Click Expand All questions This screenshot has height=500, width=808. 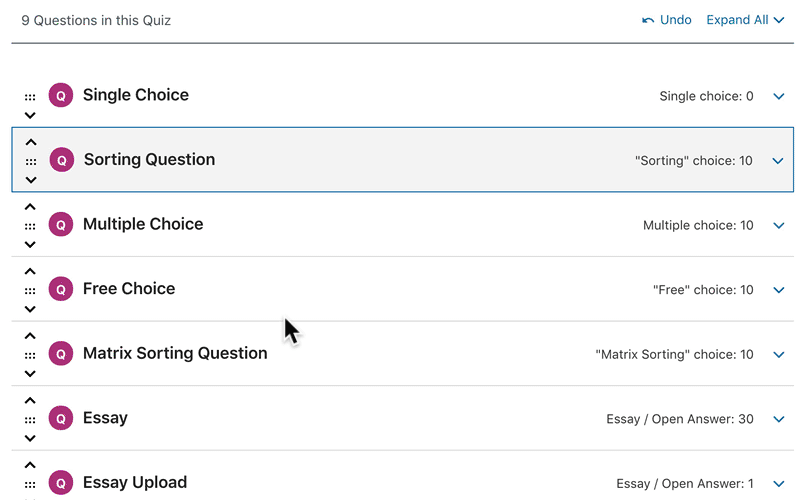[x=745, y=20]
